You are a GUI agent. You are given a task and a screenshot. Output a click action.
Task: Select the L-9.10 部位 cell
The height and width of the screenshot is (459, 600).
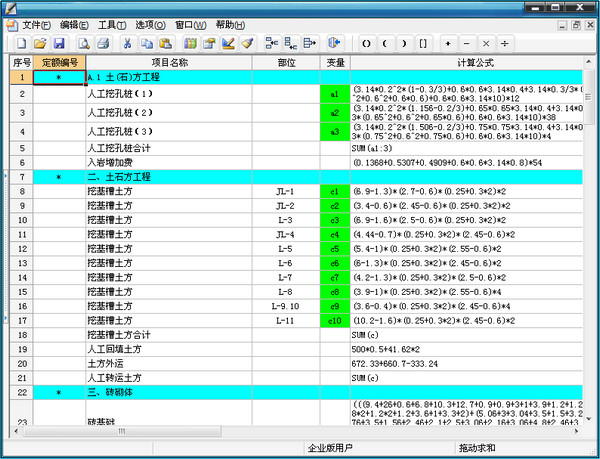286,306
